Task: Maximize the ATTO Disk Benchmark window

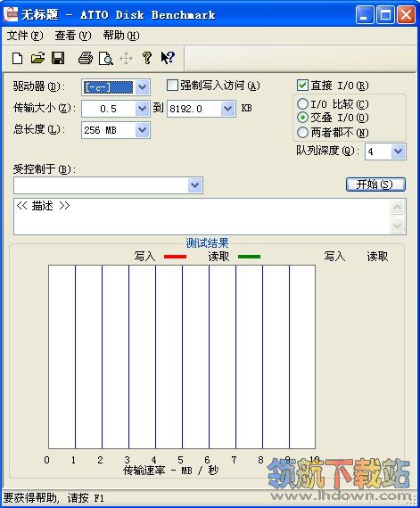Action: 385,15
